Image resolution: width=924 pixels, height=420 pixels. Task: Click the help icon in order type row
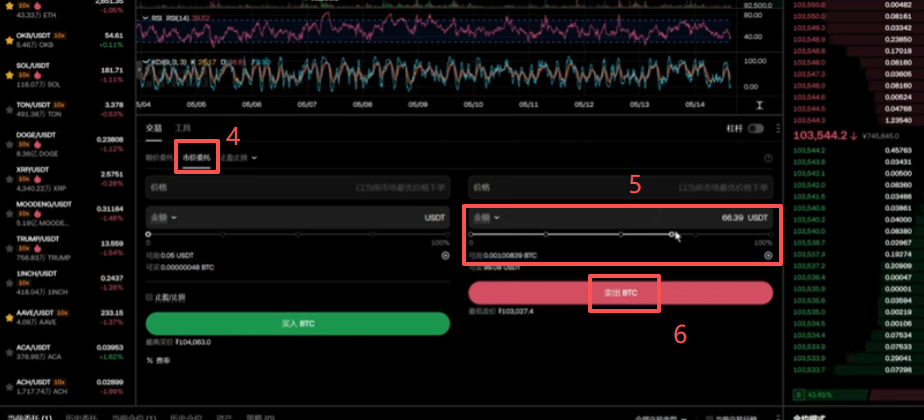click(768, 158)
